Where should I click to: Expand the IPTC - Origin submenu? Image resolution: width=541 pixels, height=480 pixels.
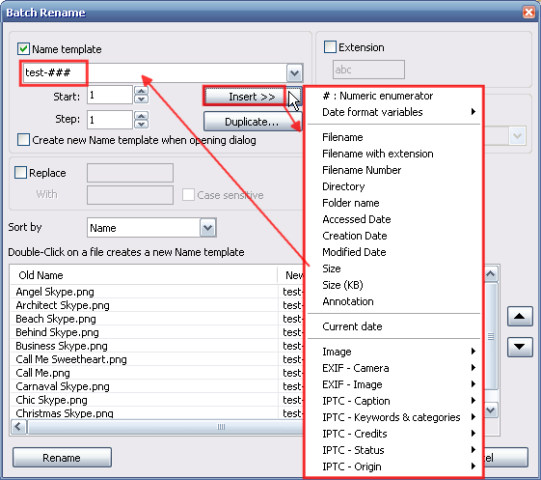coord(394,467)
